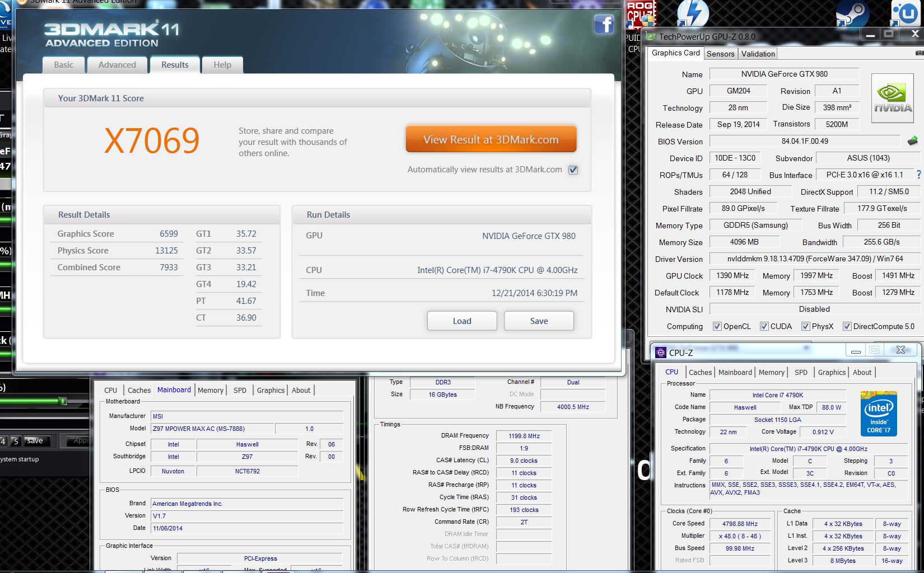924x573 pixels.
Task: Click View Result at 3DMark.com button
Action: click(491, 139)
